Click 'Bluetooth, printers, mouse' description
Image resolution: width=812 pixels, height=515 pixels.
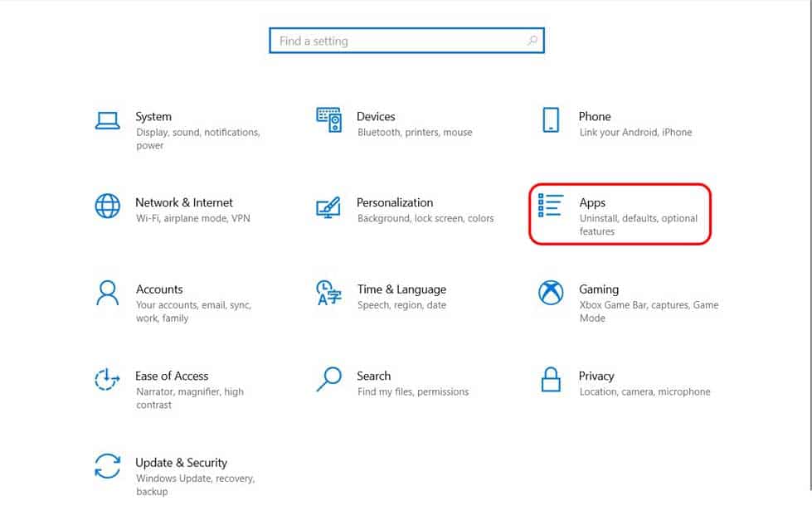(414, 133)
